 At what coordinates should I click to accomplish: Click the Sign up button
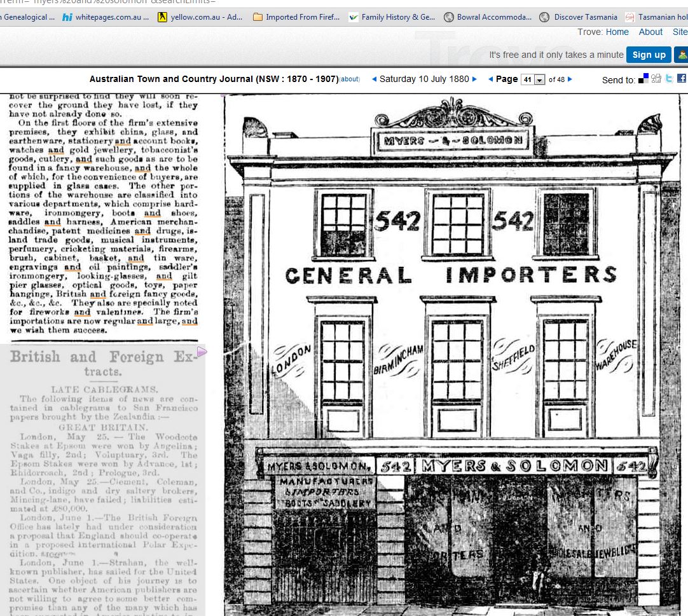649,55
